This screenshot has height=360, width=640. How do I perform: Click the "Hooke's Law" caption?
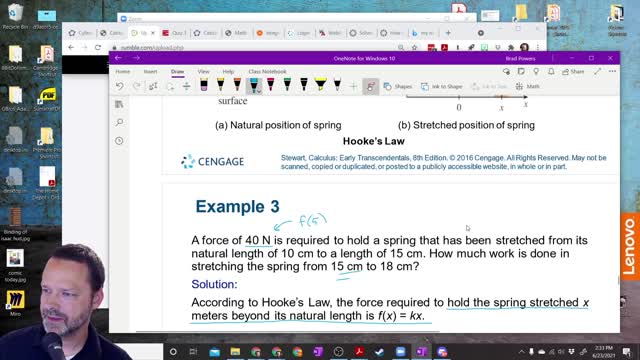(373, 141)
